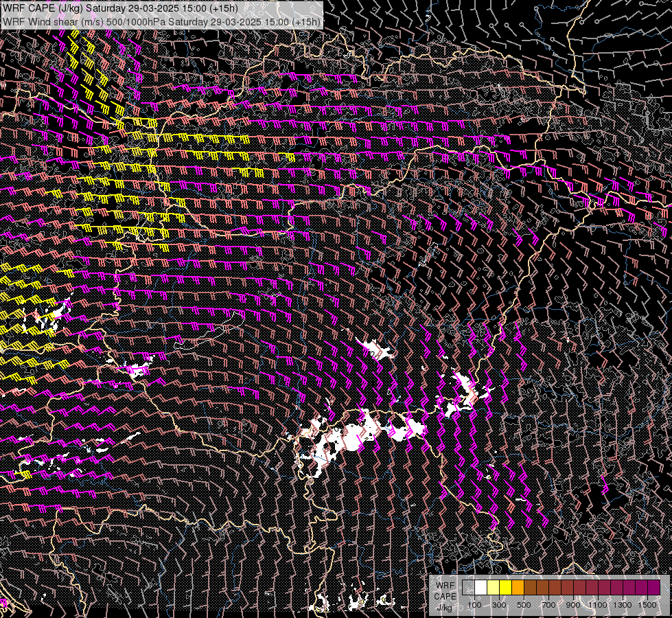Click the purple final swatch above 1500
Viewport: 672px width, 618px height.
[653, 588]
